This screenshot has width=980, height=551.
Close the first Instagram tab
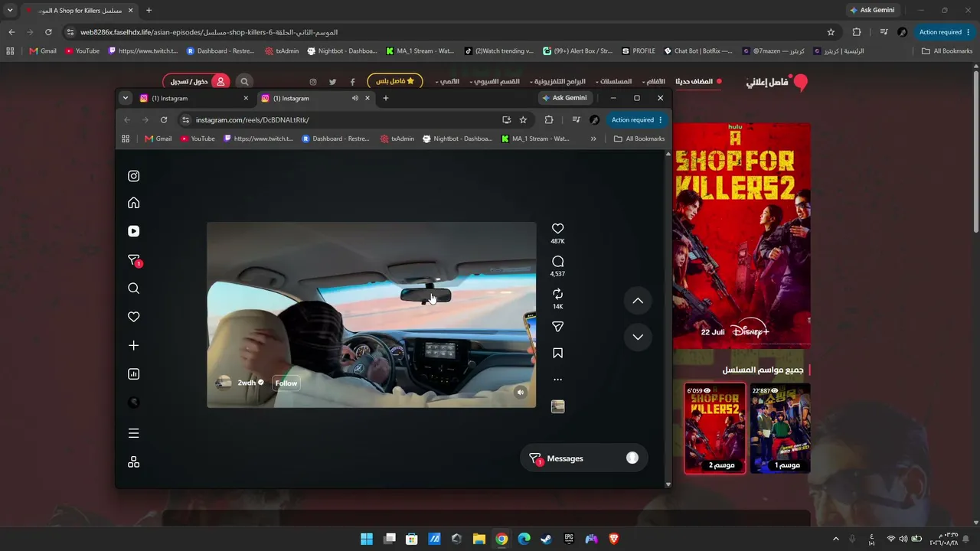[246, 98]
